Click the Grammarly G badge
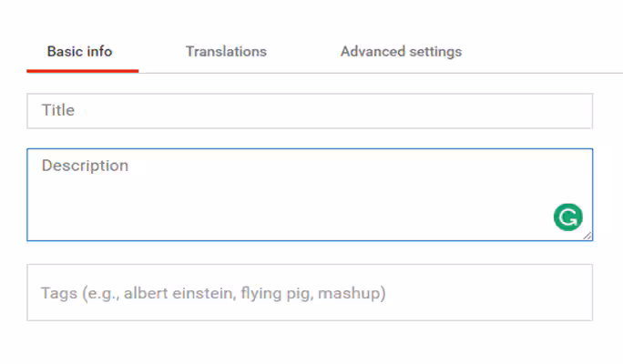The image size is (623, 364). pos(567,217)
